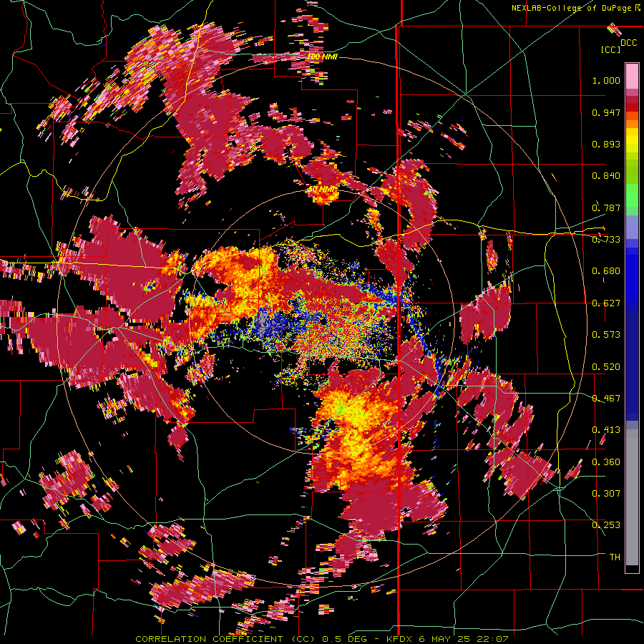
Task: Click the 0.253 color scale value
Action: click(606, 525)
